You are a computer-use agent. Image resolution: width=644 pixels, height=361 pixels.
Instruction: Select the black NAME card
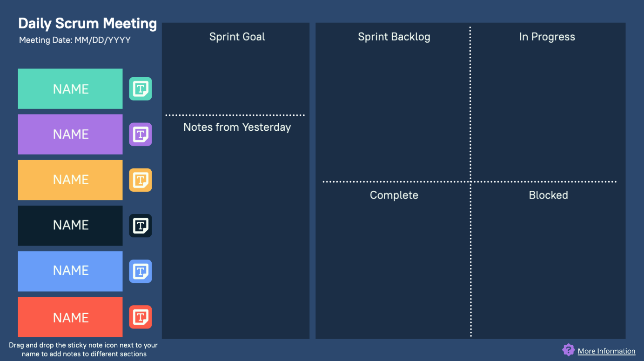click(x=70, y=226)
